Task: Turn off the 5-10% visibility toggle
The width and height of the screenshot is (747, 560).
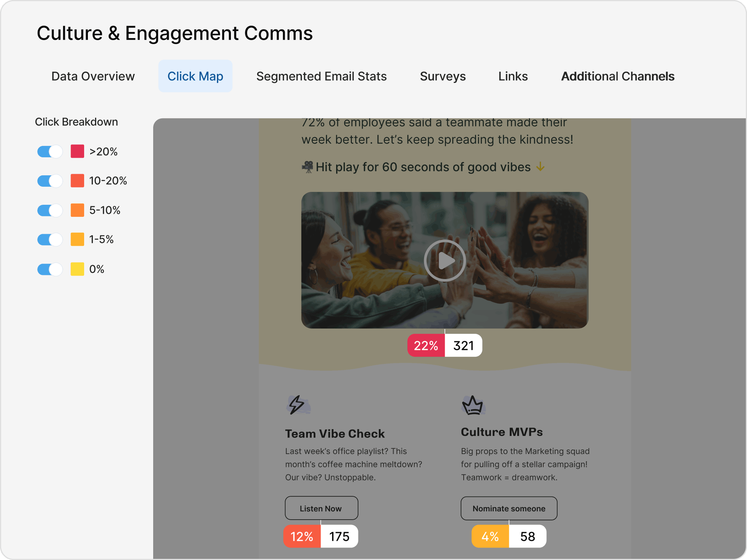Action: click(49, 210)
